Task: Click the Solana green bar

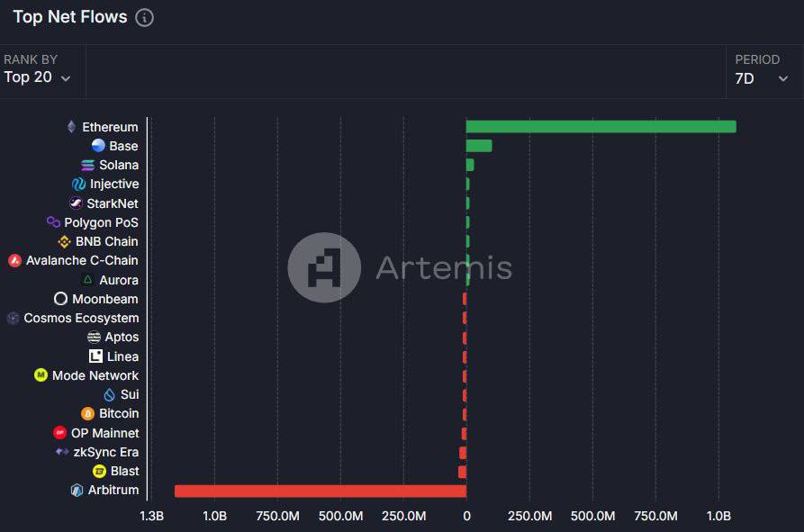Action: (x=470, y=165)
